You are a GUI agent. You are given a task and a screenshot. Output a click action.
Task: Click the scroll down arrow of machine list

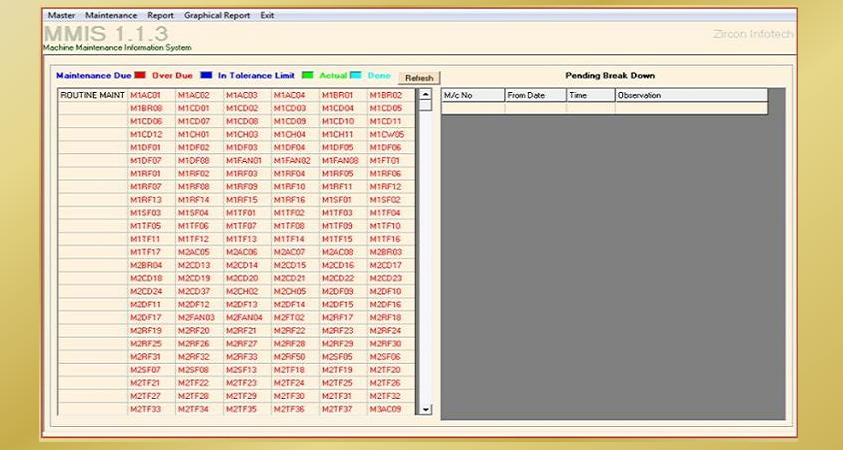tap(425, 409)
